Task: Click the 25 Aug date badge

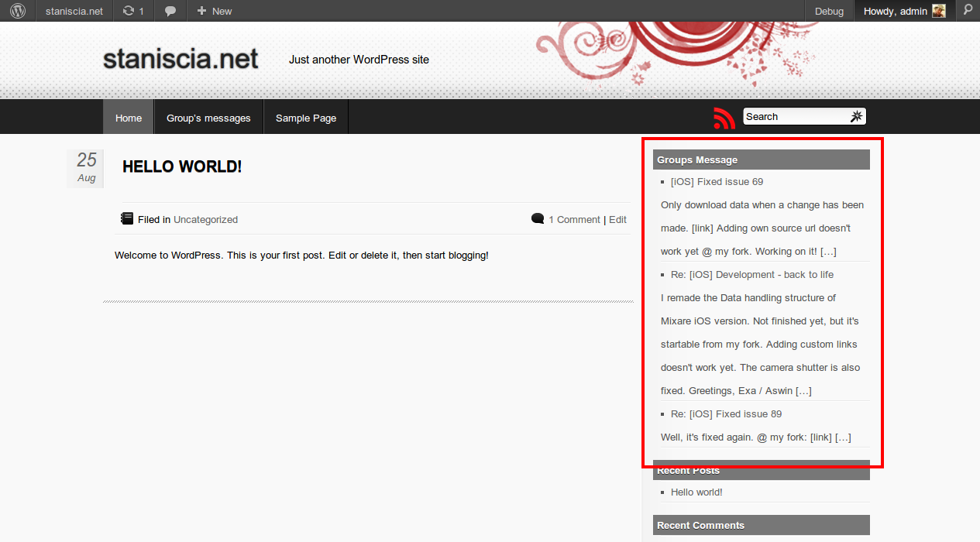Action: (86, 168)
